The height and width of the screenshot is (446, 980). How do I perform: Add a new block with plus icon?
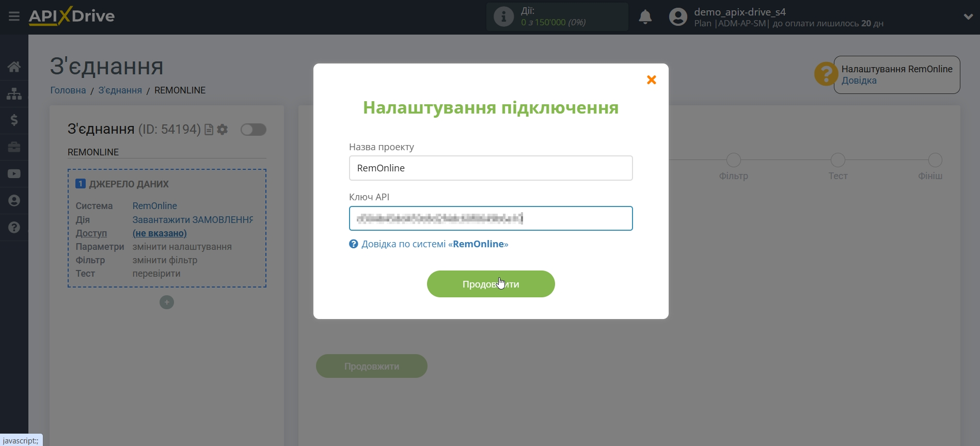166,302
